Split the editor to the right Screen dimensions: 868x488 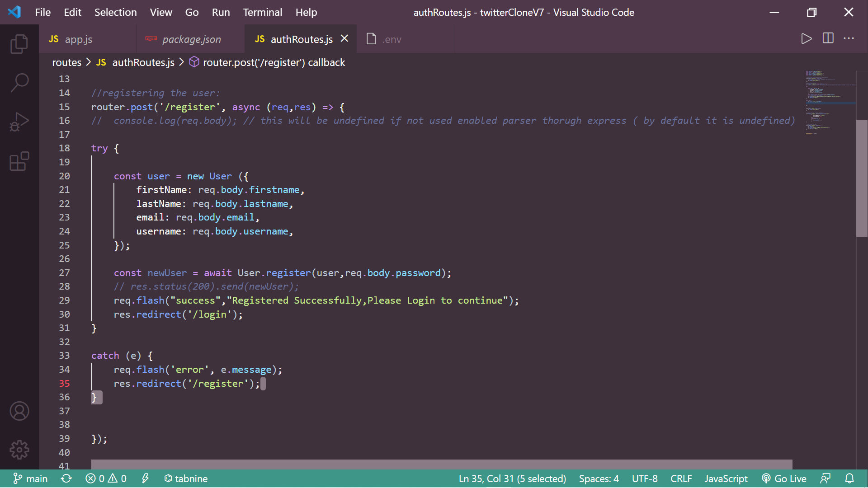coord(828,39)
